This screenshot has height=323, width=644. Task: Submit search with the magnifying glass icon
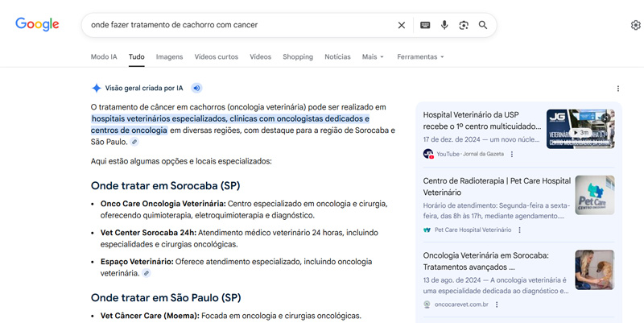coord(483,25)
